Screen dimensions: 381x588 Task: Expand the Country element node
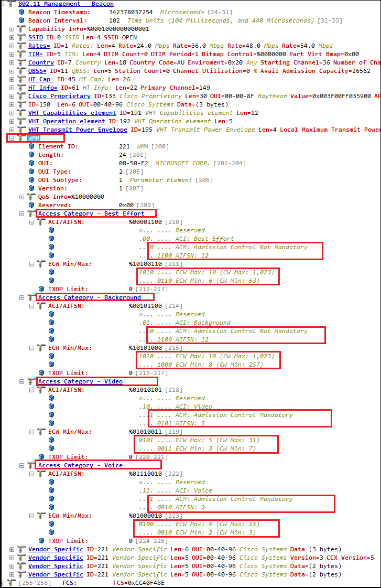click(x=12, y=62)
